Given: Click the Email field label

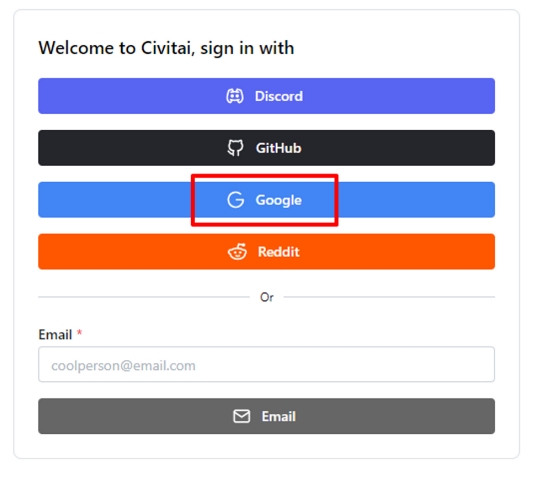Looking at the screenshot, I should point(55,334).
